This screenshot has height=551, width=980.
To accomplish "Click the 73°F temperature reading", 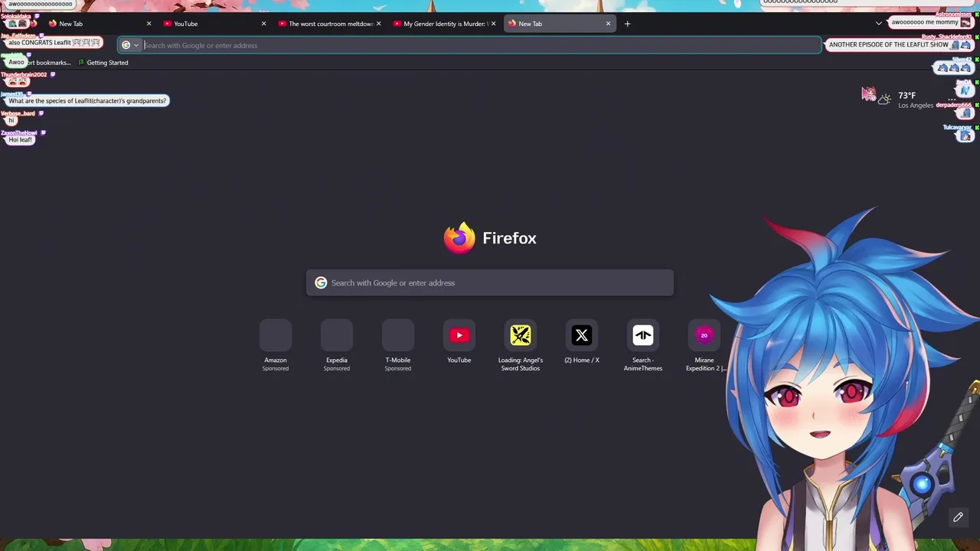I will pos(907,96).
